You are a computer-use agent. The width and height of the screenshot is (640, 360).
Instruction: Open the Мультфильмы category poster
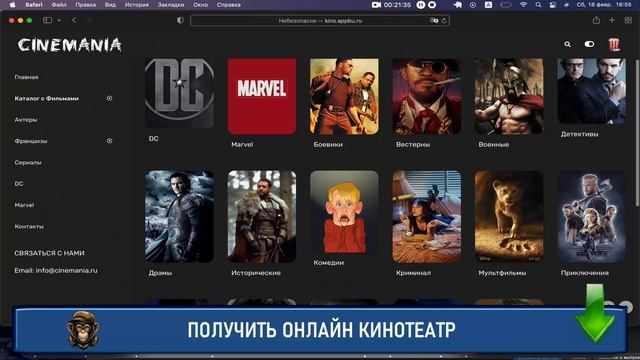click(x=509, y=216)
